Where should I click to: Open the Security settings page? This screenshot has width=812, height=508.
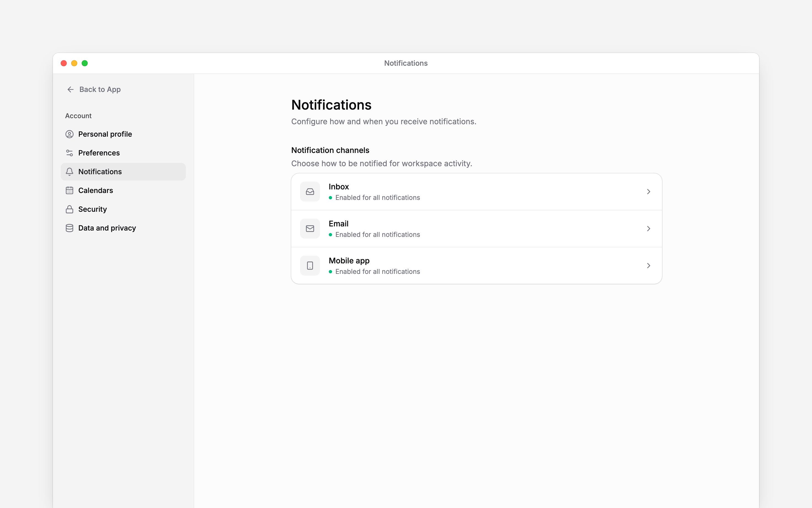click(x=123, y=209)
